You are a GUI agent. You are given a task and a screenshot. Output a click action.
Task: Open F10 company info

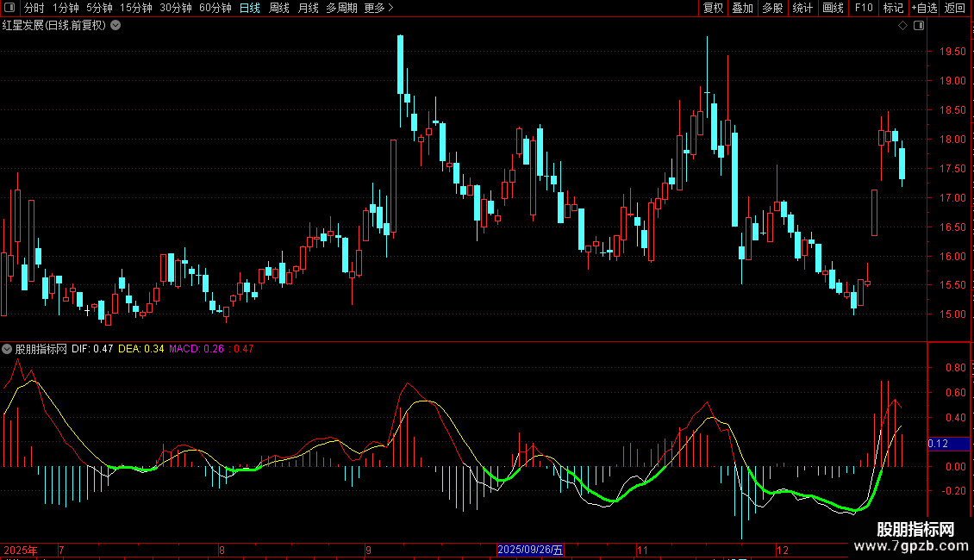[x=864, y=8]
